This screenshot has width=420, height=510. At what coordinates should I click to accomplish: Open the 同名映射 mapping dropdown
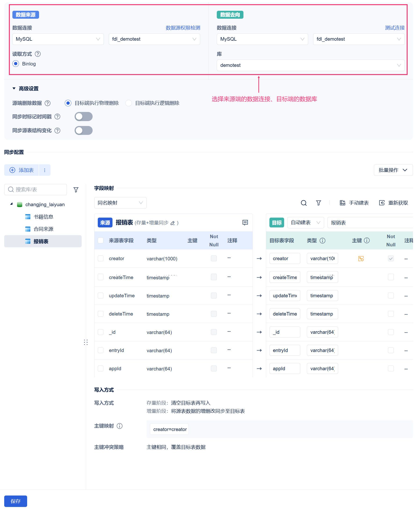coord(120,203)
